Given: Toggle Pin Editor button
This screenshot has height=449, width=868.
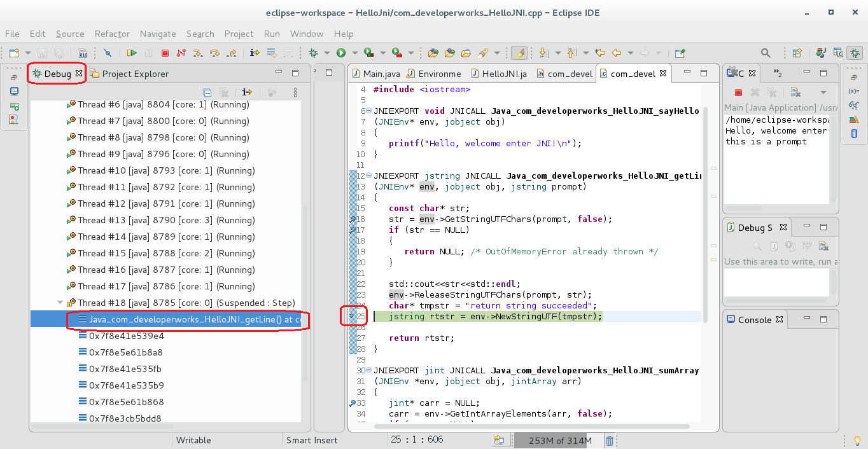Looking at the screenshot, I should coord(680,53).
